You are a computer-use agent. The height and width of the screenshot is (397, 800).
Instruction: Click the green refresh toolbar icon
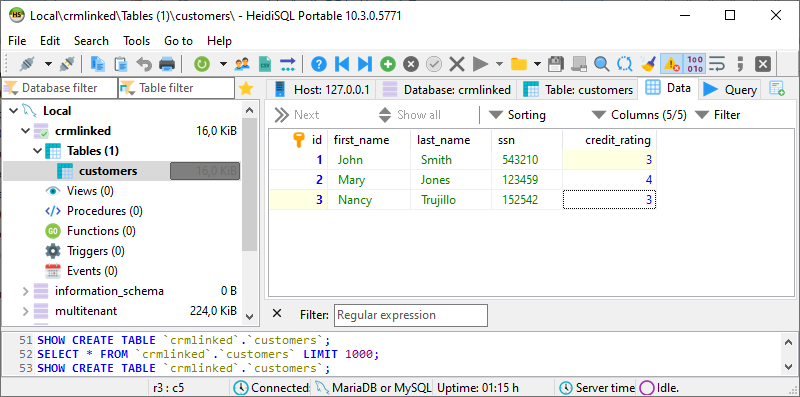pyautogui.click(x=202, y=64)
